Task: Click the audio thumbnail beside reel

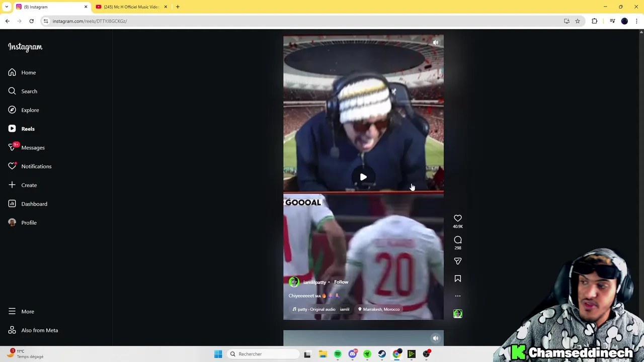Action: click(x=458, y=314)
